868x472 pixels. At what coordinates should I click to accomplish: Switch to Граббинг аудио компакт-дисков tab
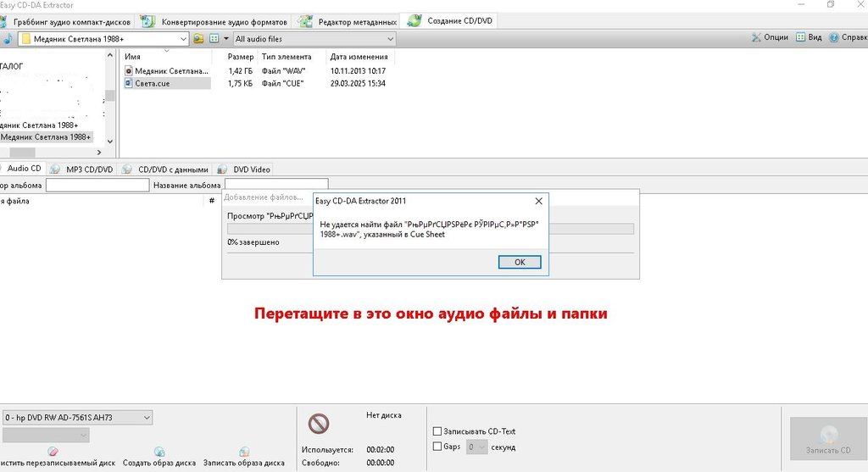[x=72, y=22]
